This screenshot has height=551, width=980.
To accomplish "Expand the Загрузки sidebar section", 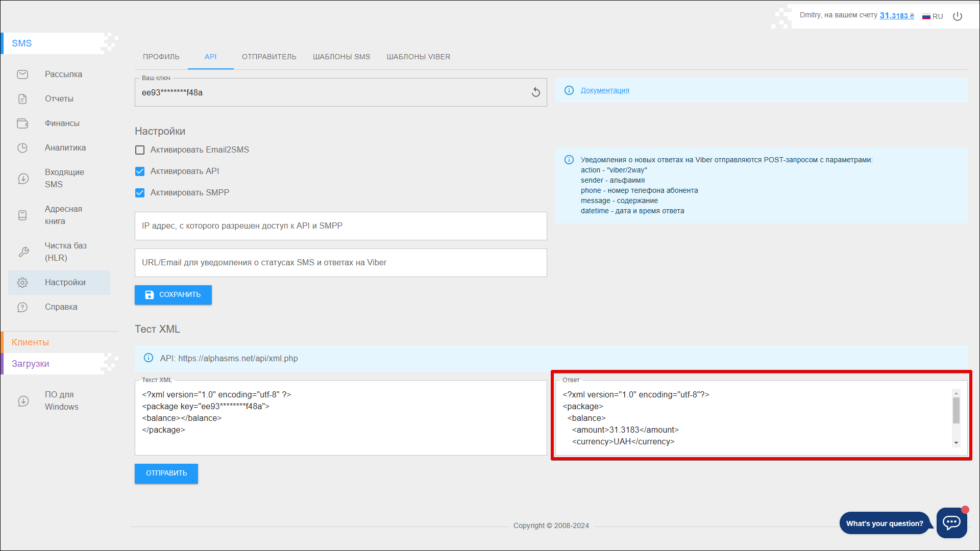I will coord(31,364).
